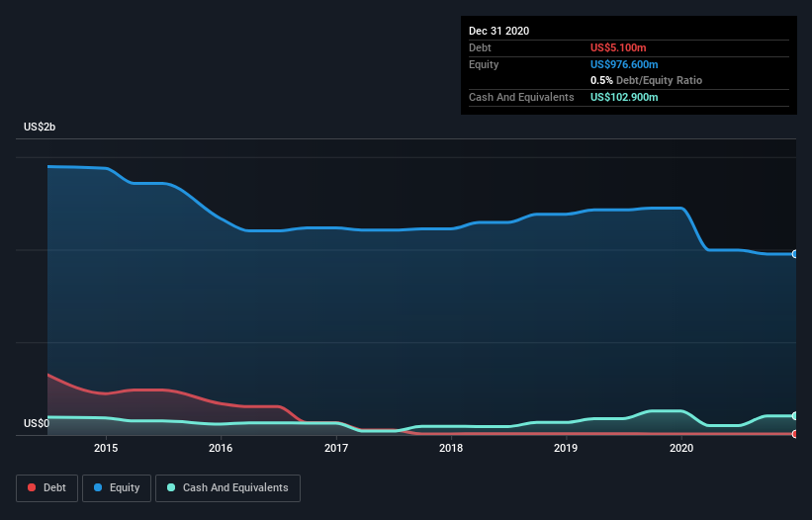Select the Debt endpoint marker on chart
This screenshot has height=520, width=812.
(x=795, y=434)
